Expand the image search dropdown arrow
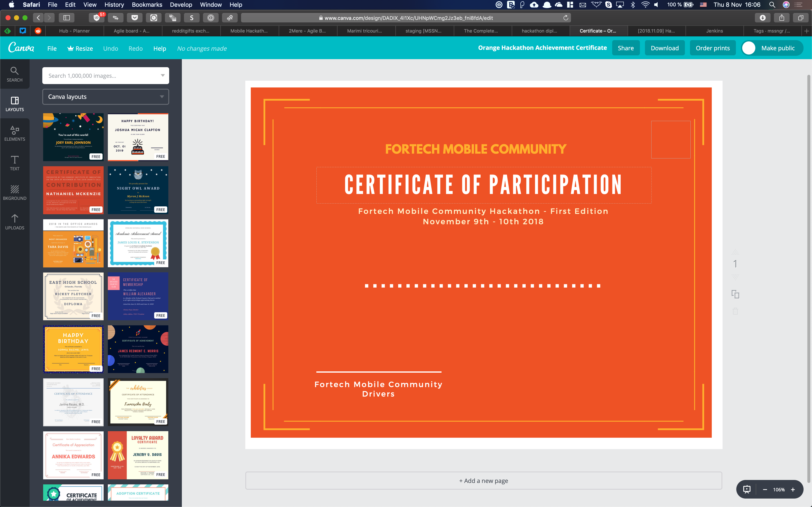 (162, 75)
